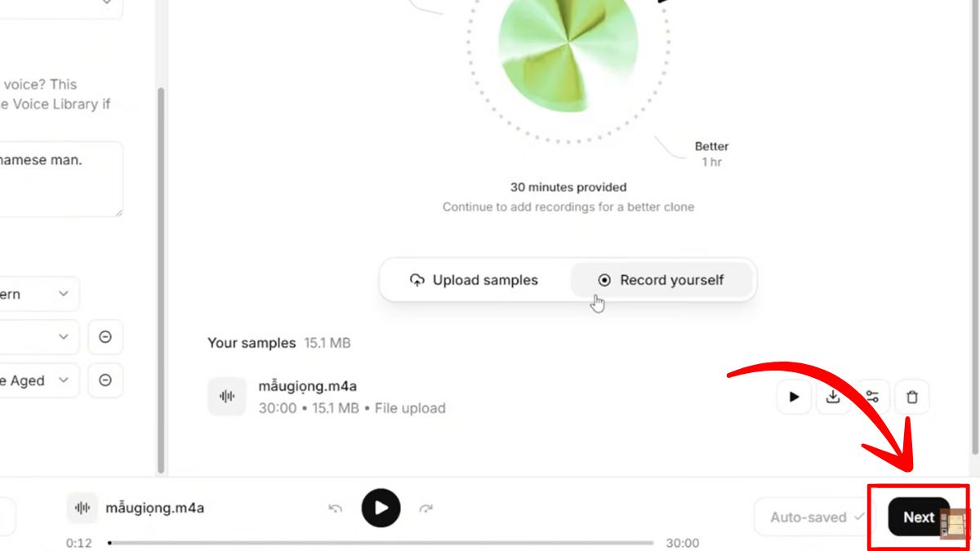The image size is (980, 551).
Task: Click waveform icon in bottom player bar
Action: coord(82,508)
